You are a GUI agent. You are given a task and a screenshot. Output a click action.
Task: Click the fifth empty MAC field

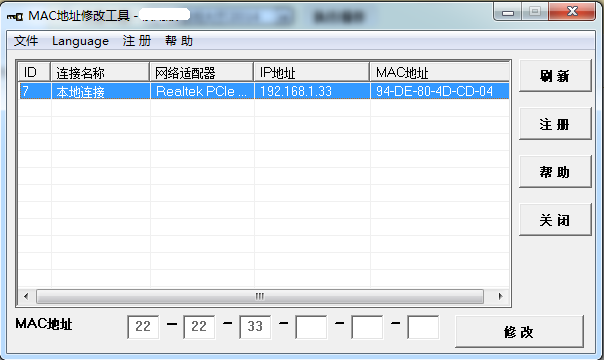(x=367, y=327)
